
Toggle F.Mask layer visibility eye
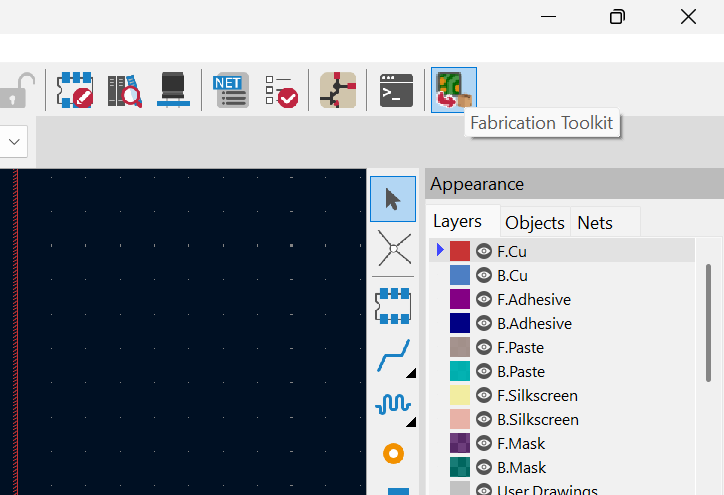(x=484, y=444)
